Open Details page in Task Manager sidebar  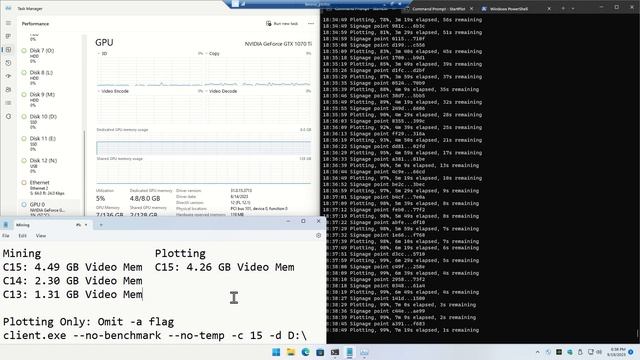[8, 103]
